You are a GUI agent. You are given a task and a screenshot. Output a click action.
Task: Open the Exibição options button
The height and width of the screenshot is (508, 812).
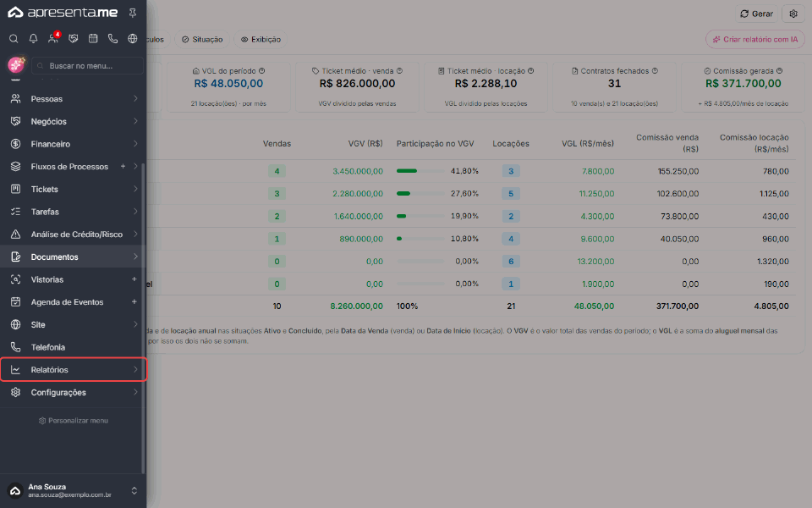point(261,40)
